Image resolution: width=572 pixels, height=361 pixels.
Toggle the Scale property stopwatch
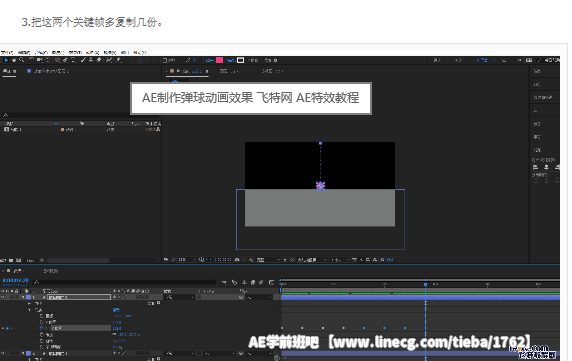point(42,334)
